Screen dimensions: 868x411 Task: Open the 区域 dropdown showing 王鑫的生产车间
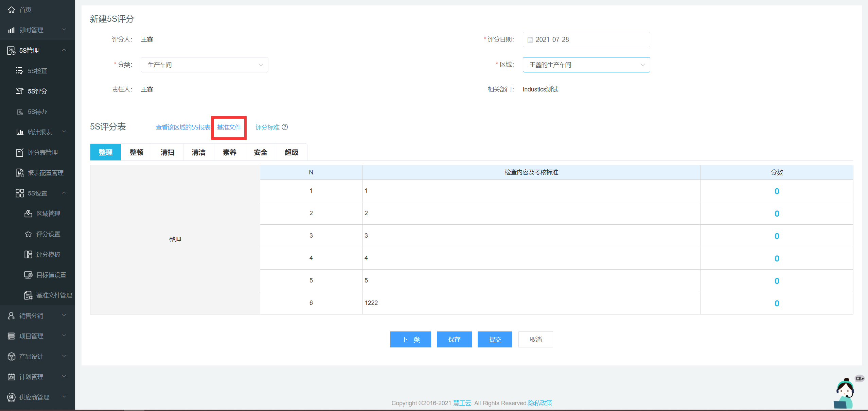(586, 65)
